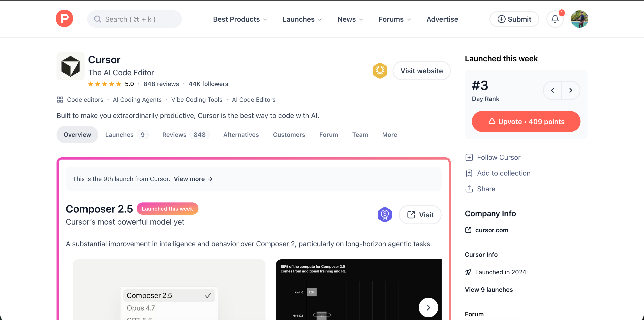The height and width of the screenshot is (320, 644).
Task: Go to previous ranked launch
Action: click(x=552, y=90)
